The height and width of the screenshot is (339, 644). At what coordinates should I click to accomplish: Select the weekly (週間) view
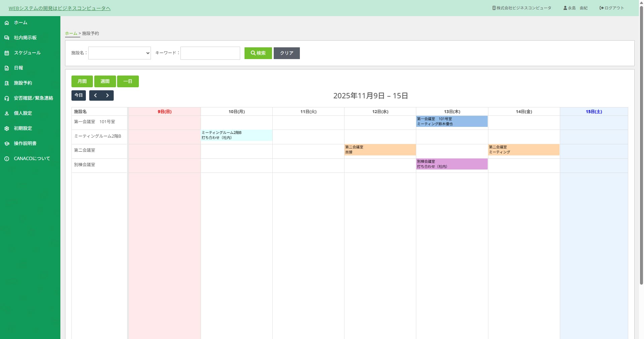point(105,82)
